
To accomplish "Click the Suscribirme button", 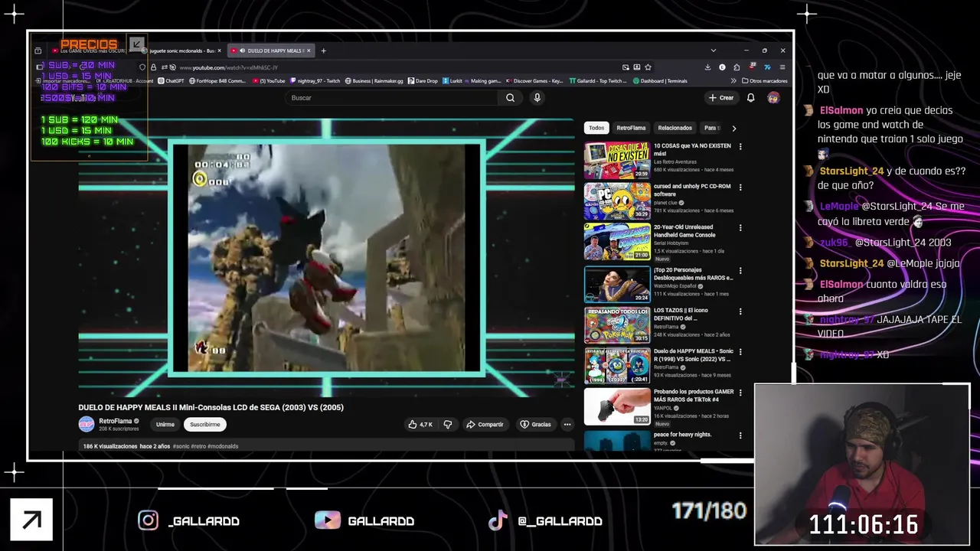I will [204, 424].
